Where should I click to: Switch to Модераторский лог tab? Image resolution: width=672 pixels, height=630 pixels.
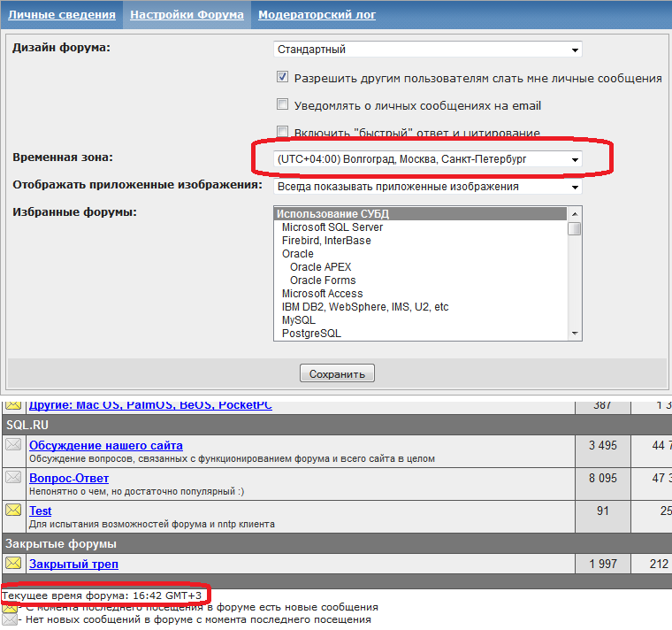317,15
